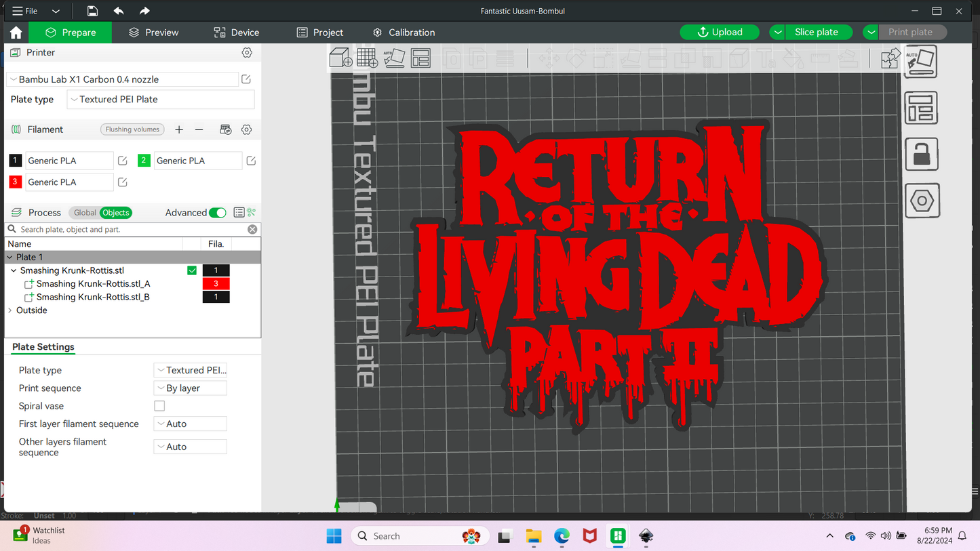Undo the last action

pyautogui.click(x=119, y=11)
